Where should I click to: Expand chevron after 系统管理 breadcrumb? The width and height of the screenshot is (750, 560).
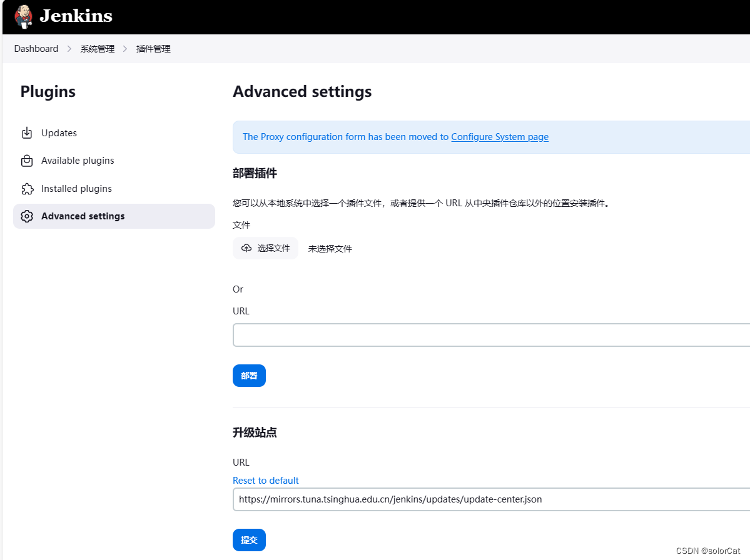(125, 49)
